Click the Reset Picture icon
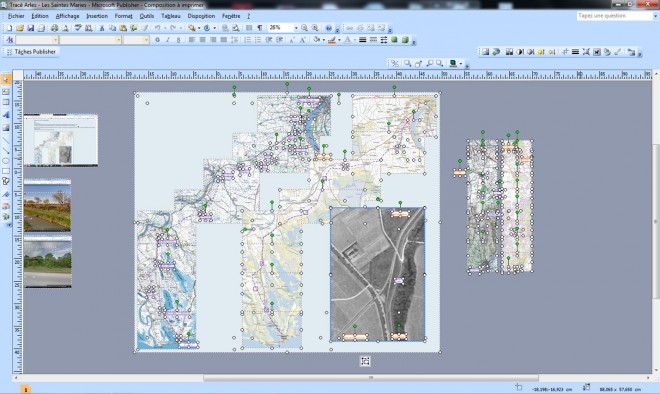 [x=631, y=52]
